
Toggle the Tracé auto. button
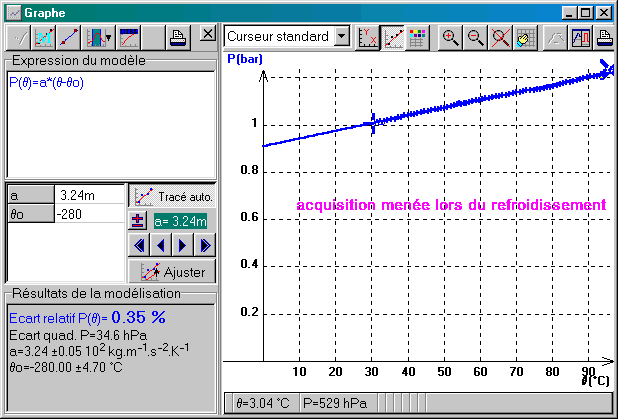[171, 196]
